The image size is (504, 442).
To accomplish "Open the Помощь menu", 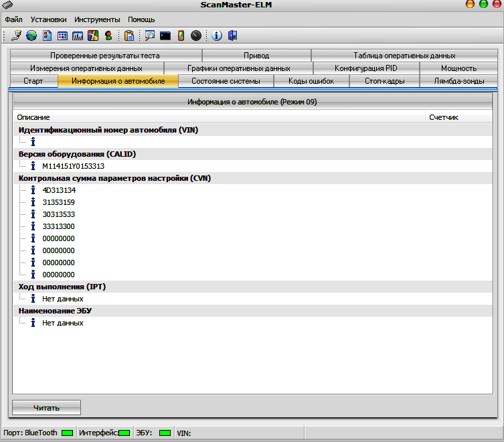I will [x=141, y=19].
